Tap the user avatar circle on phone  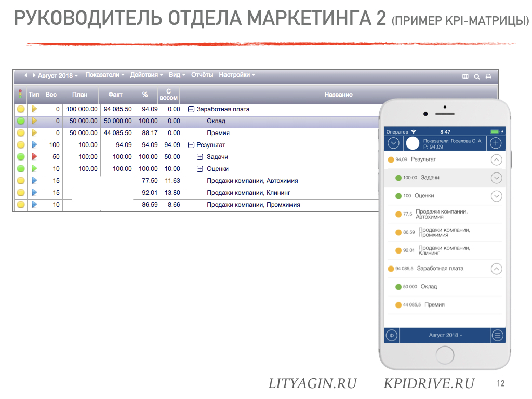point(413,143)
